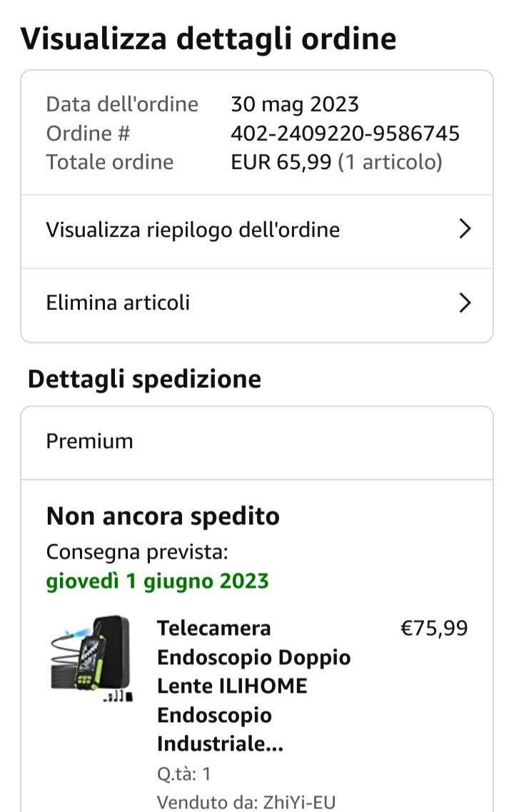The width and height of the screenshot is (514, 812).
Task: Tap the €75,99 item price
Action: [434, 628]
